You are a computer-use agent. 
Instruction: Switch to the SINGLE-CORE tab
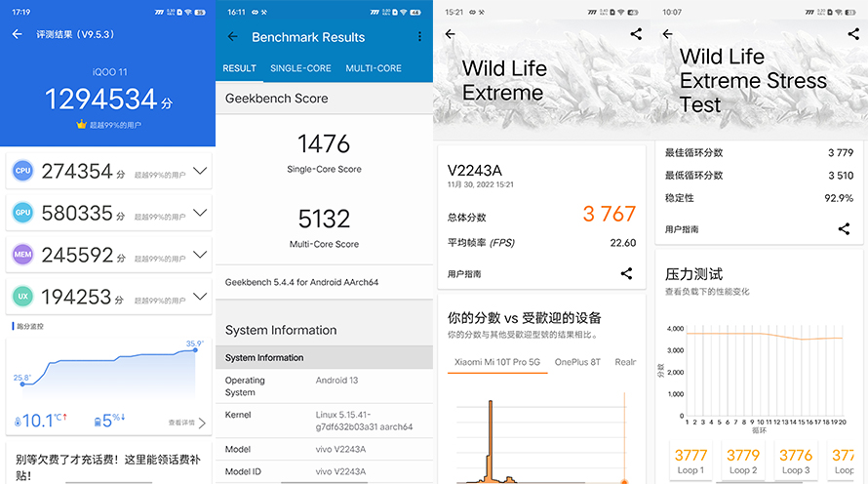point(300,68)
